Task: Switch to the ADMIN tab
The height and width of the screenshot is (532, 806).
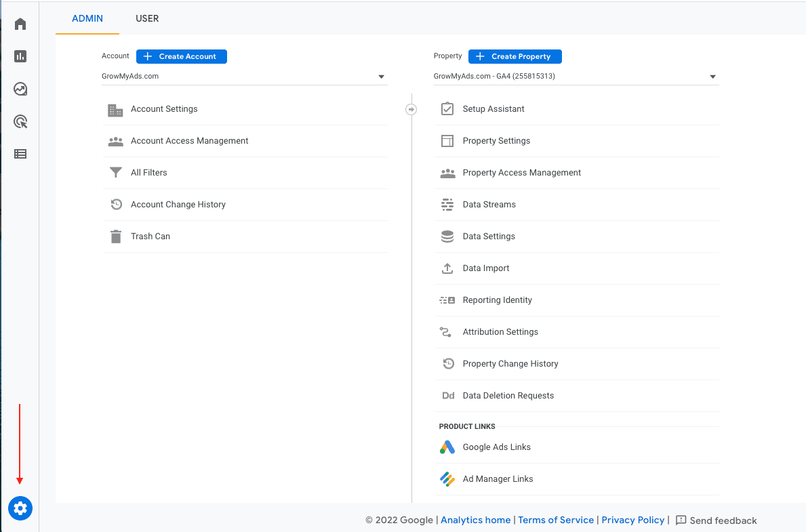Action: [x=87, y=18]
